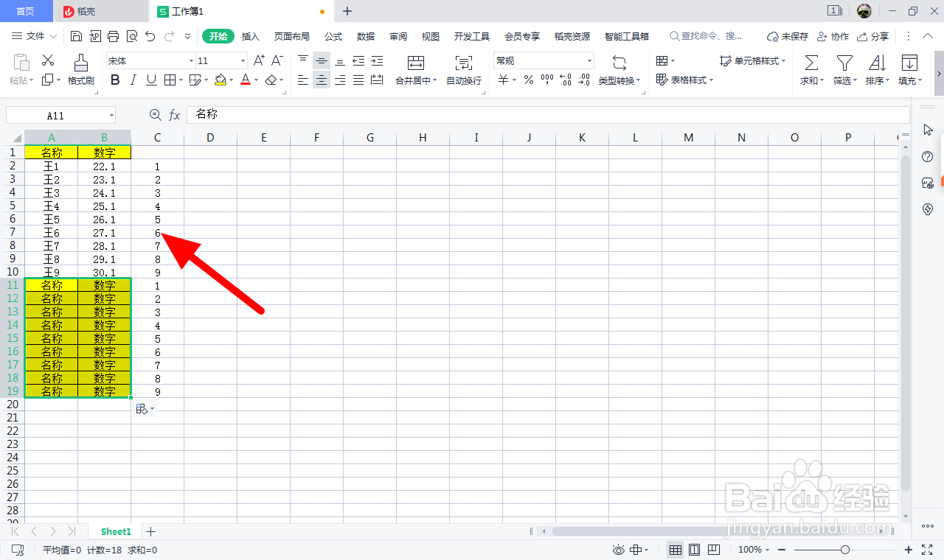Click the fx insert function icon
Screen dimensions: 944x560
click(x=175, y=115)
